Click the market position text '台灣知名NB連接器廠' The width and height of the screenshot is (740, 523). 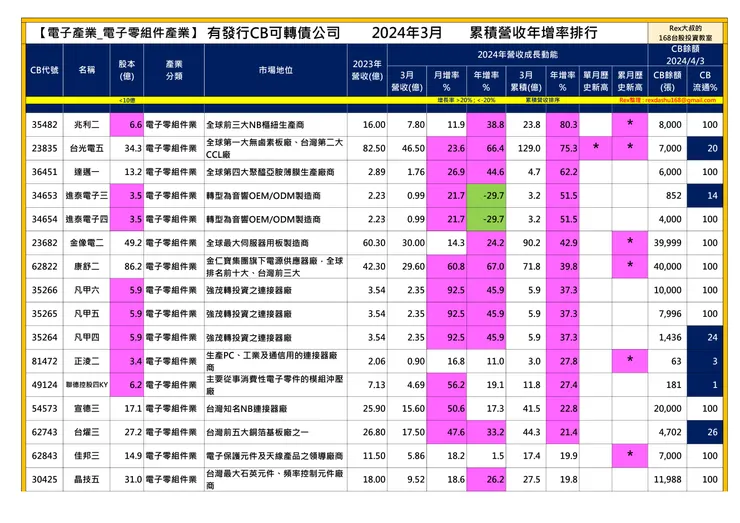[247, 408]
